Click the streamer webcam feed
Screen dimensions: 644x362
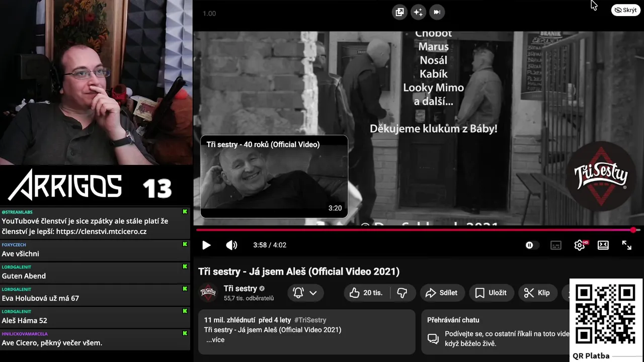tap(96, 82)
